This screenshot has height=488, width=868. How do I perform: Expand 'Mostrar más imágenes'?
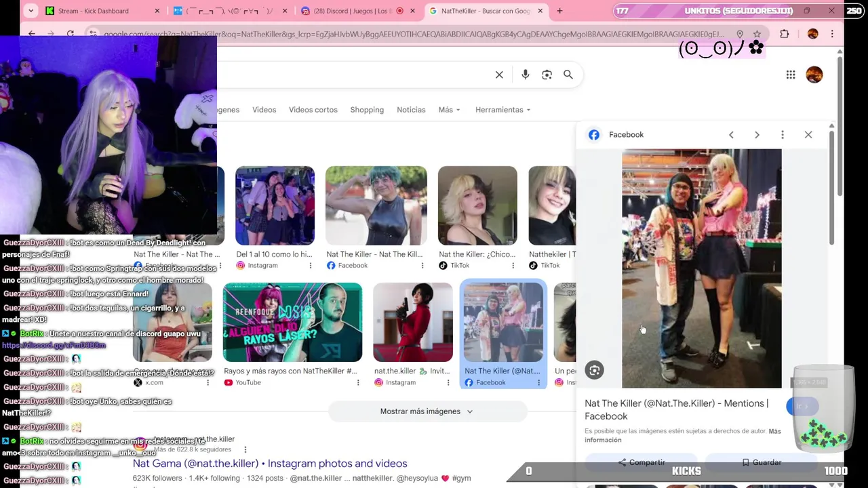pyautogui.click(x=427, y=411)
